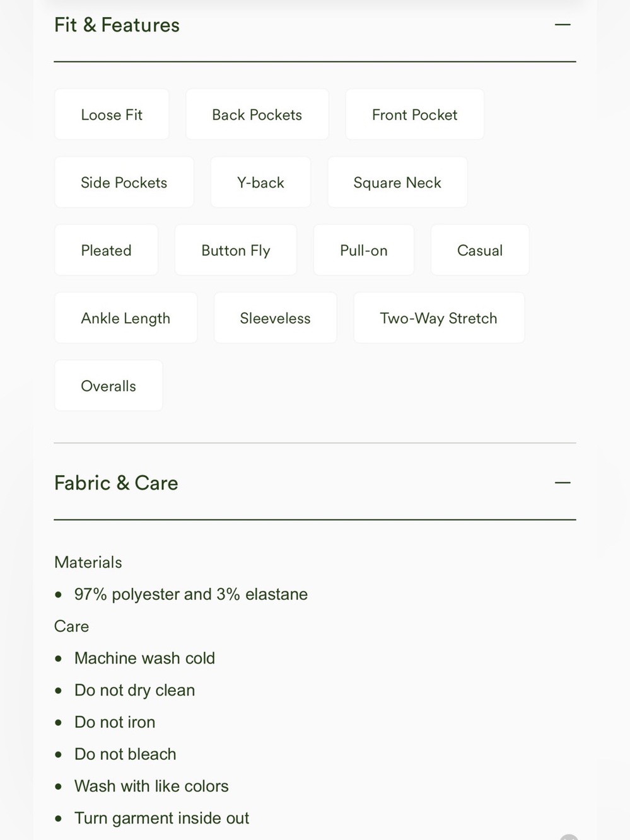Select the Pull-on chip

pos(363,250)
